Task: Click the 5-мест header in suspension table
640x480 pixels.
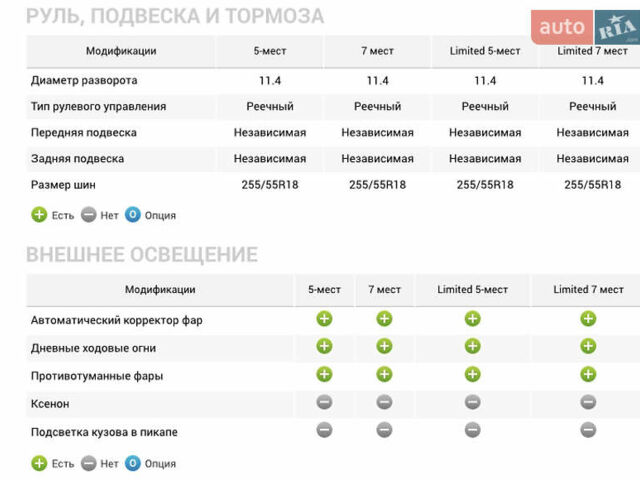Action: (270, 51)
